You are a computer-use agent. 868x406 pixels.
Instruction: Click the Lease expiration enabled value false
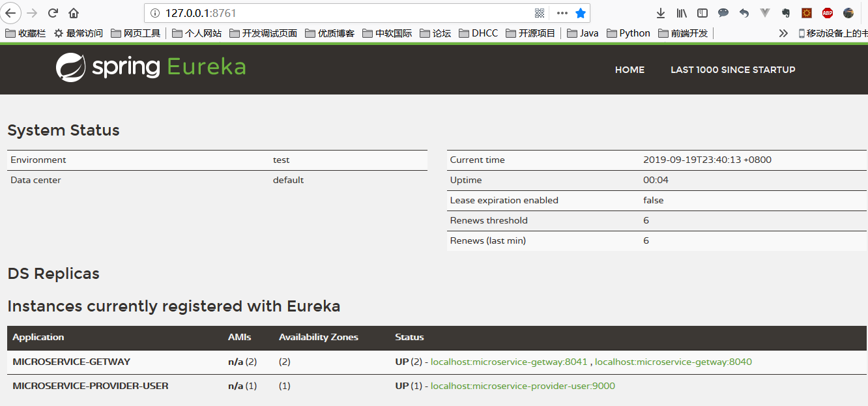click(653, 200)
